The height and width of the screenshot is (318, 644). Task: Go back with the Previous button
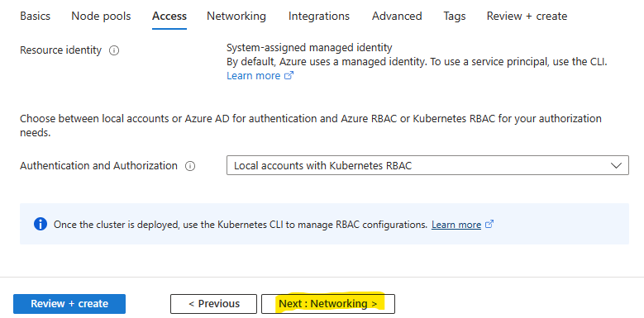pyautogui.click(x=213, y=304)
